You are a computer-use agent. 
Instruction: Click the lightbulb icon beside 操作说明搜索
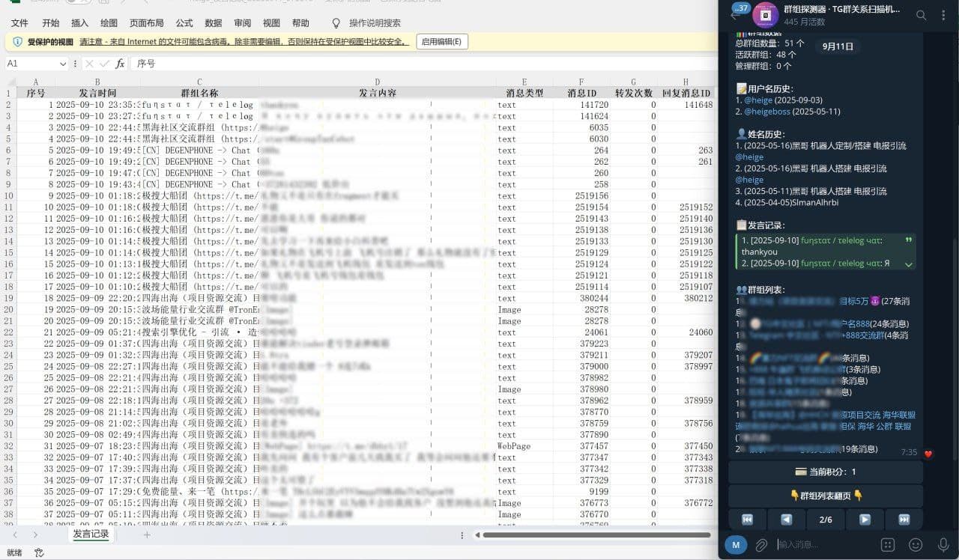[x=336, y=23]
